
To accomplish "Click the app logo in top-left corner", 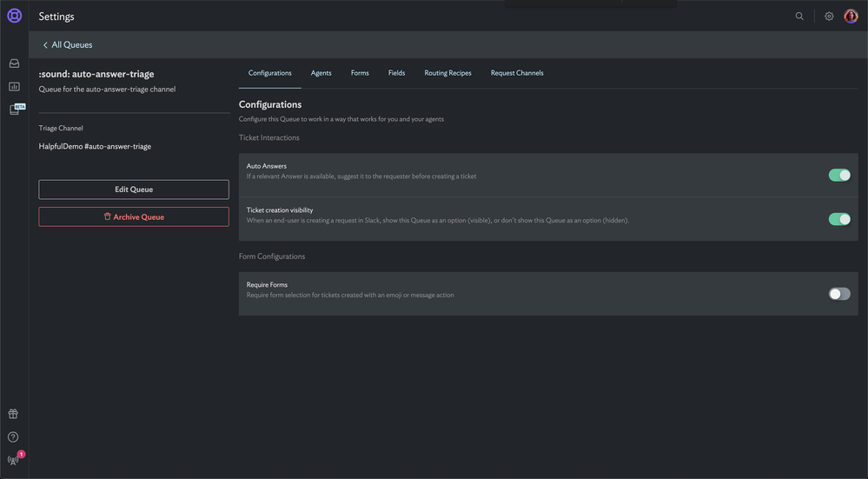I will pos(15,16).
